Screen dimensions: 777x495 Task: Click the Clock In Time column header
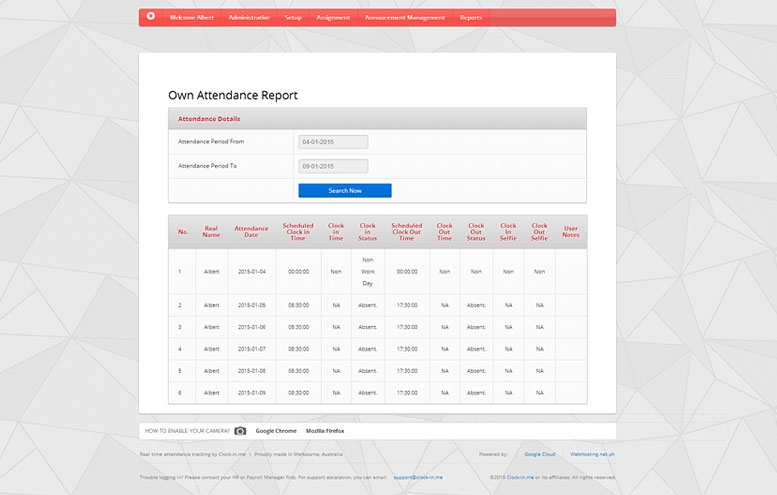tap(335, 232)
